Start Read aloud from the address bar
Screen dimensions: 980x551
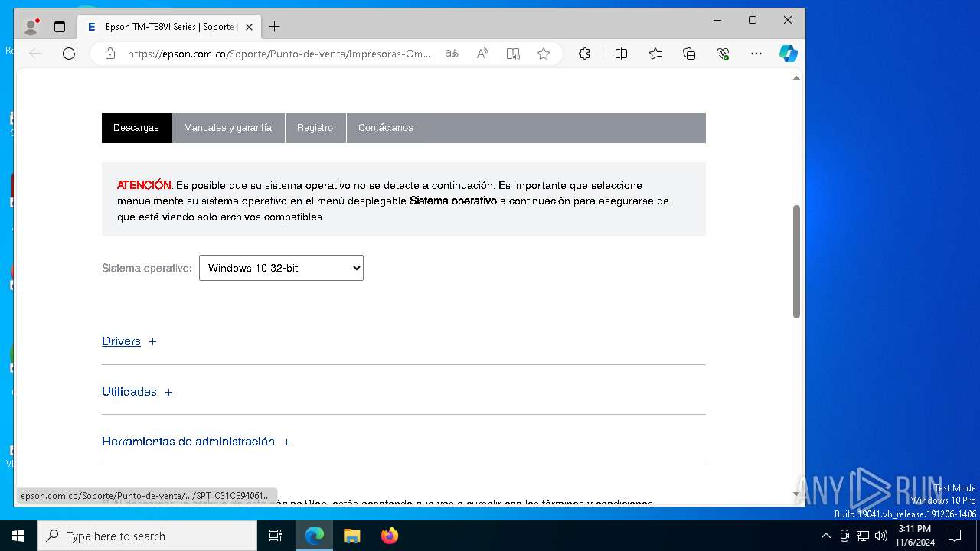click(x=482, y=54)
